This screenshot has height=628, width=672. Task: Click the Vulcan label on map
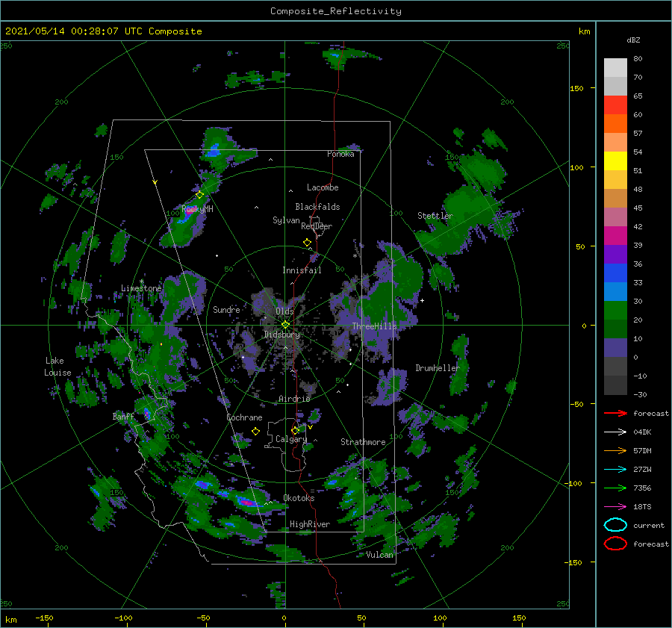pos(379,555)
